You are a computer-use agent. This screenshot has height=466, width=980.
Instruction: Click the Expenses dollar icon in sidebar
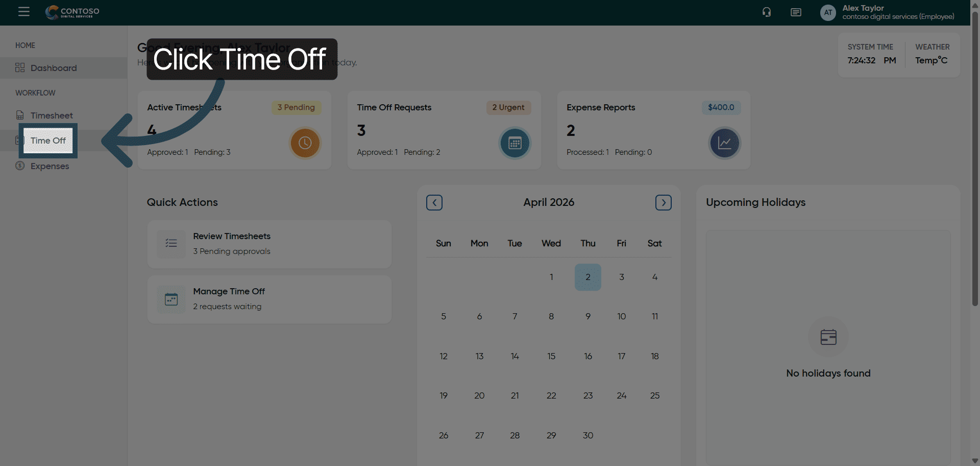tap(20, 166)
